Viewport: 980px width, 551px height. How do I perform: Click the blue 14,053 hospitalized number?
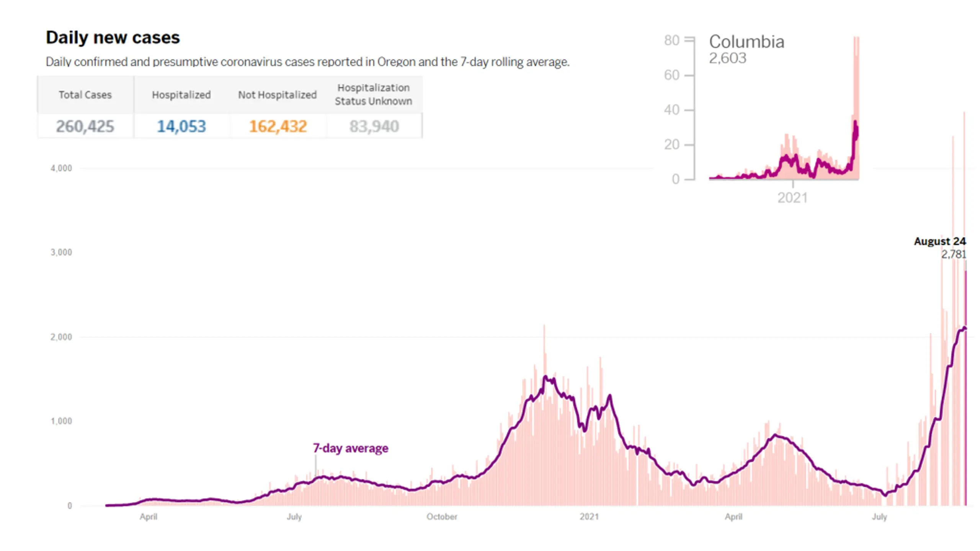coord(181,126)
